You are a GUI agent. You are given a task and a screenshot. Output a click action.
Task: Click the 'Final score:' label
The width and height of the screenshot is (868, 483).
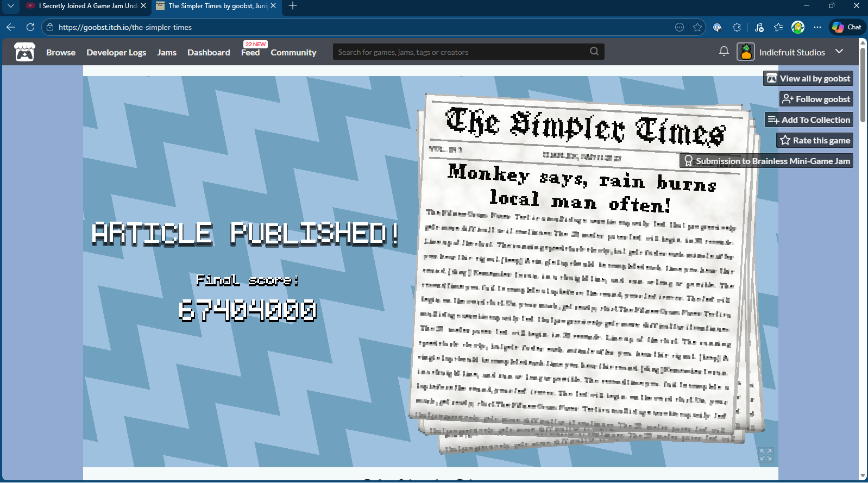pyautogui.click(x=247, y=280)
